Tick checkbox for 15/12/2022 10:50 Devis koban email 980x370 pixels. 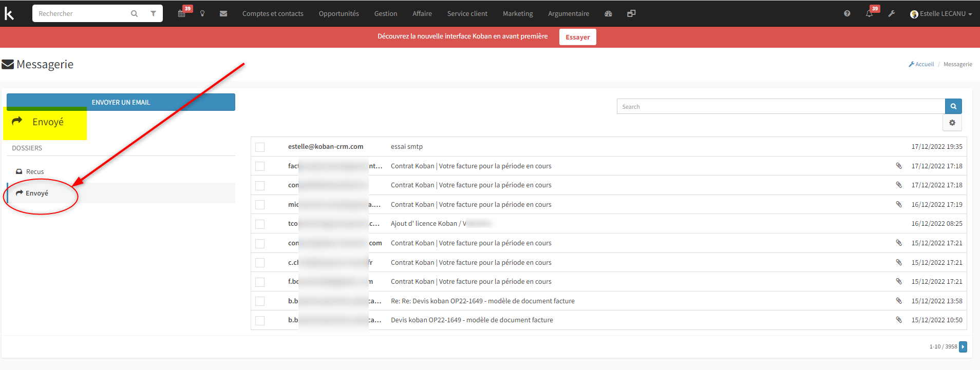point(260,321)
